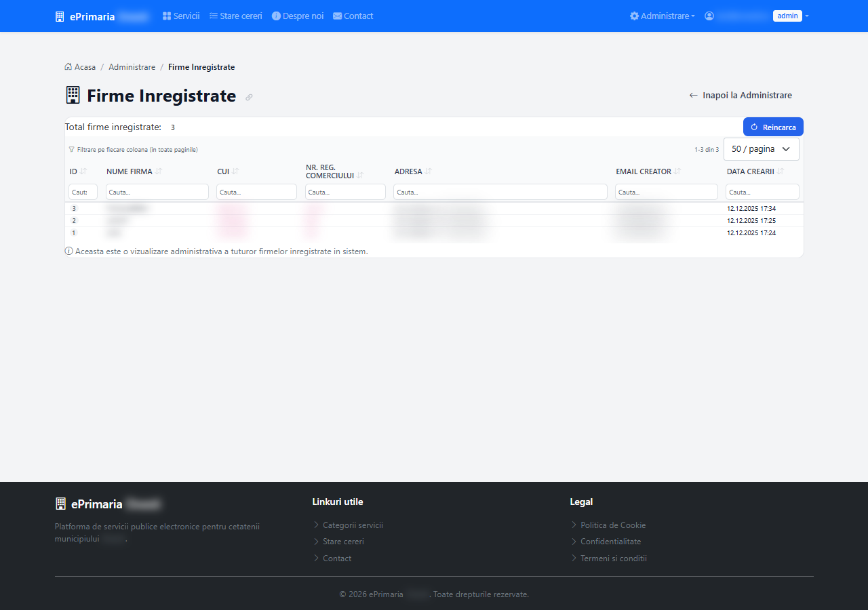Viewport: 868px width, 610px height.
Task: Focus the Email Creator filter field
Action: 667,192
